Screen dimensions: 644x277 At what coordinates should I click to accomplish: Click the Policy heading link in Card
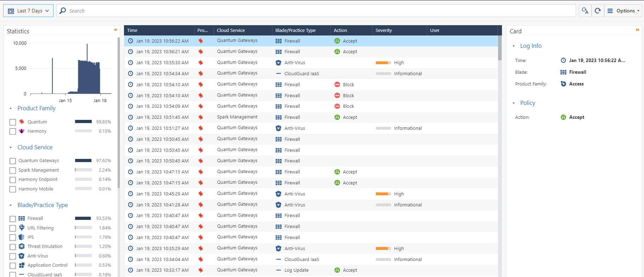click(527, 103)
